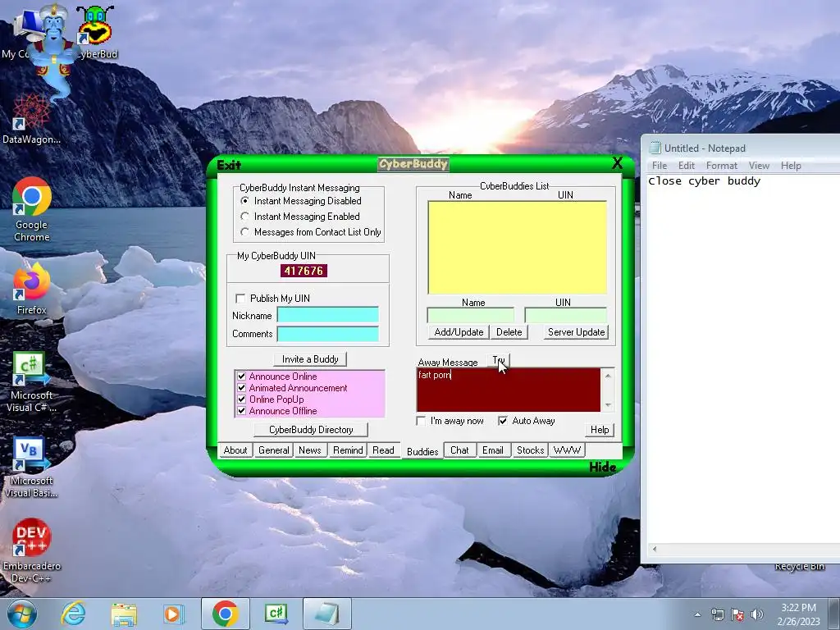Image resolution: width=840 pixels, height=630 pixels.
Task: Click the Help button in CyberBuddy
Action: click(x=600, y=430)
